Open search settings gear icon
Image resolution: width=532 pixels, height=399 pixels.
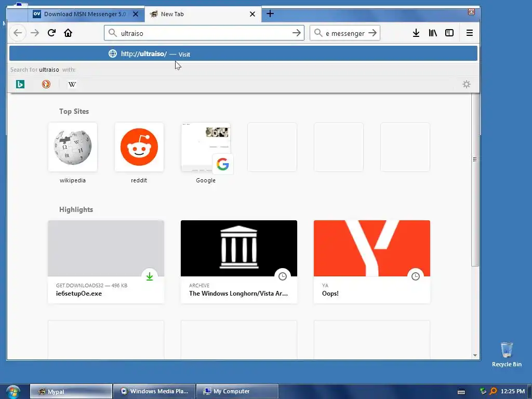click(467, 84)
